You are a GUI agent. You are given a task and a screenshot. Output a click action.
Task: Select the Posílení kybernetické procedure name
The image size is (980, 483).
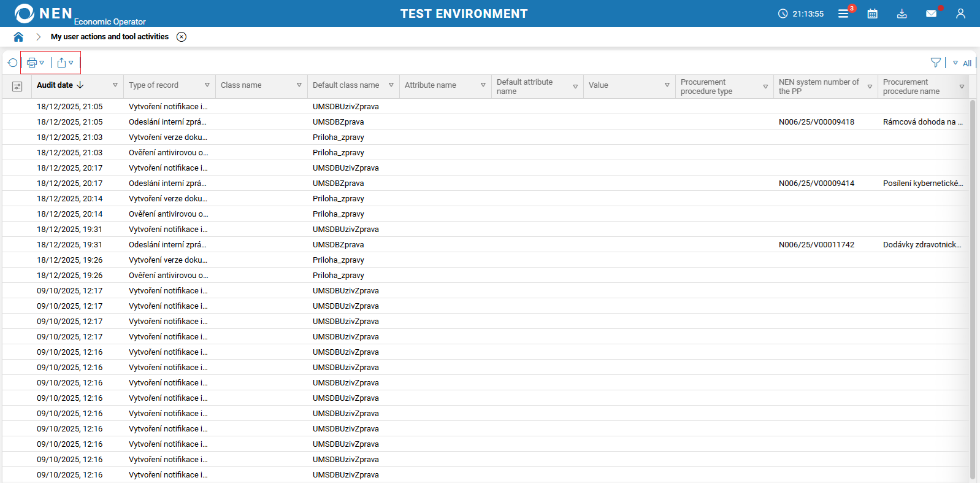coord(923,184)
